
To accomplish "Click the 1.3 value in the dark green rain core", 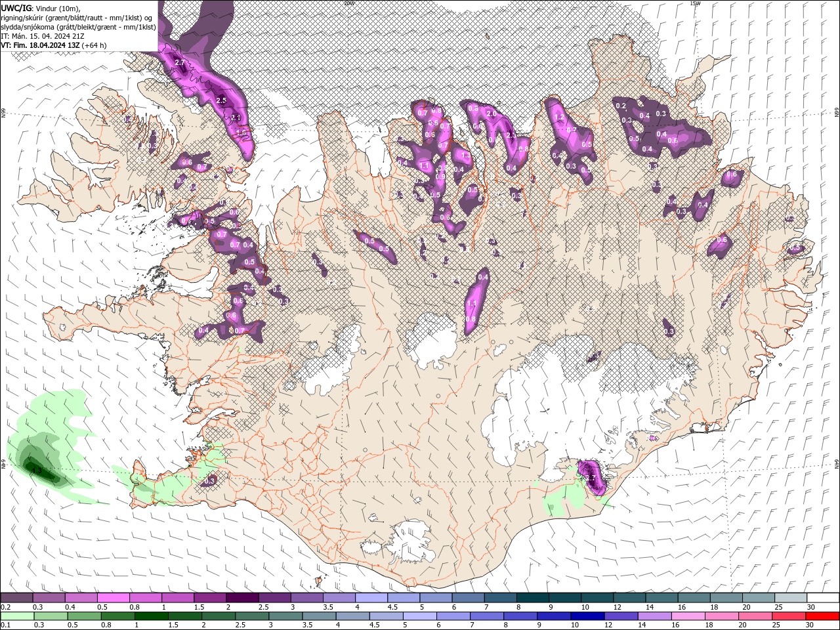I will tap(37, 471).
